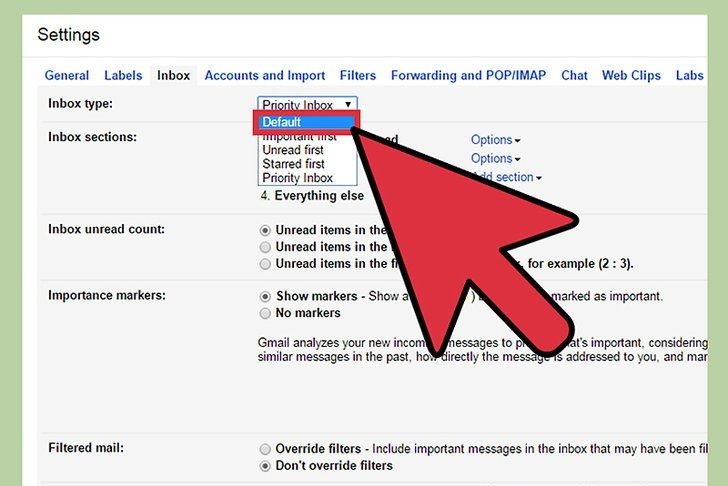Expand the first Options dropdown
The image size is (728, 486).
tap(495, 140)
